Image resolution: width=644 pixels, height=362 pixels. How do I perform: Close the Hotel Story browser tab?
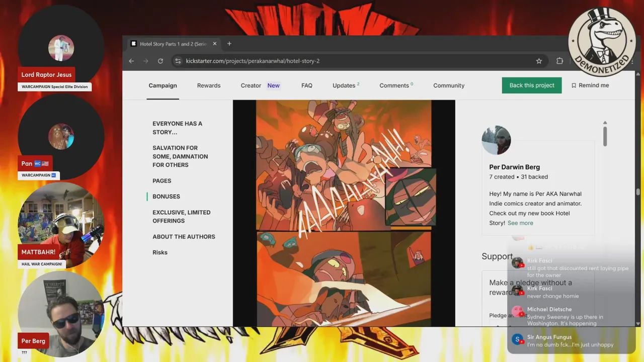215,44
